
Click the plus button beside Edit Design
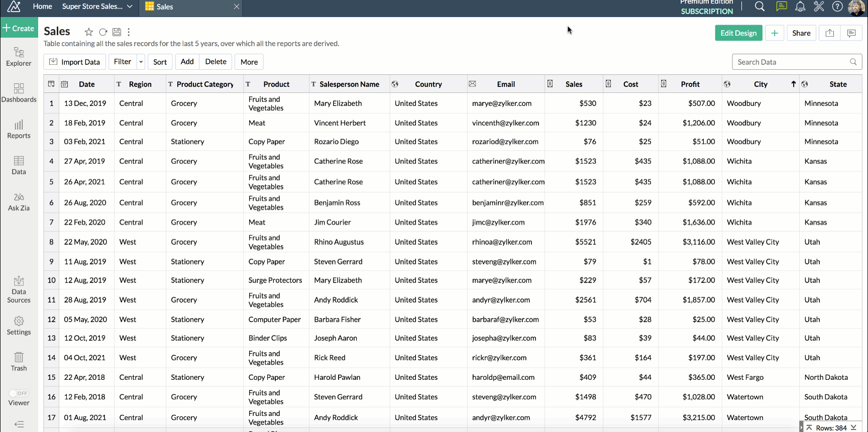pos(775,33)
